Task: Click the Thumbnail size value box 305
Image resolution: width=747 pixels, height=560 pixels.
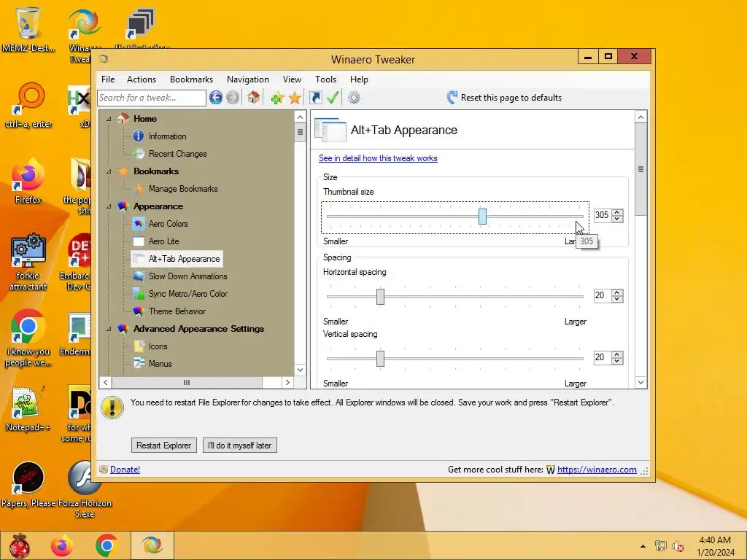Action: (603, 215)
